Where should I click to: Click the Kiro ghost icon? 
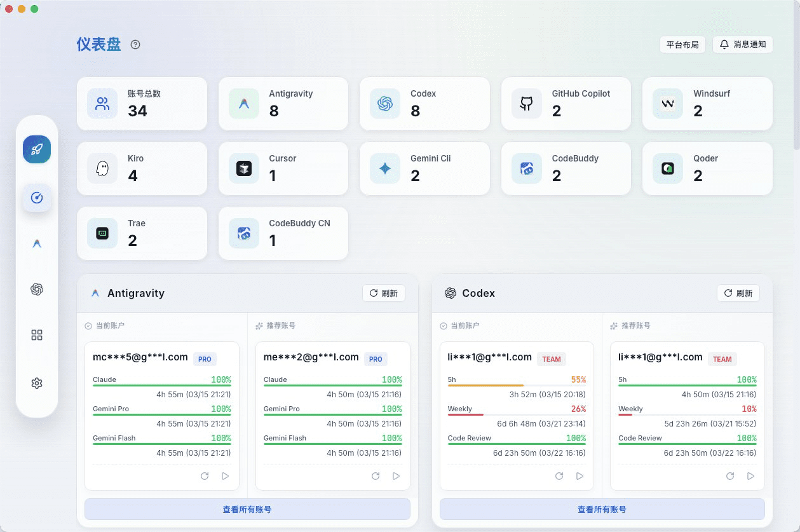coord(102,168)
